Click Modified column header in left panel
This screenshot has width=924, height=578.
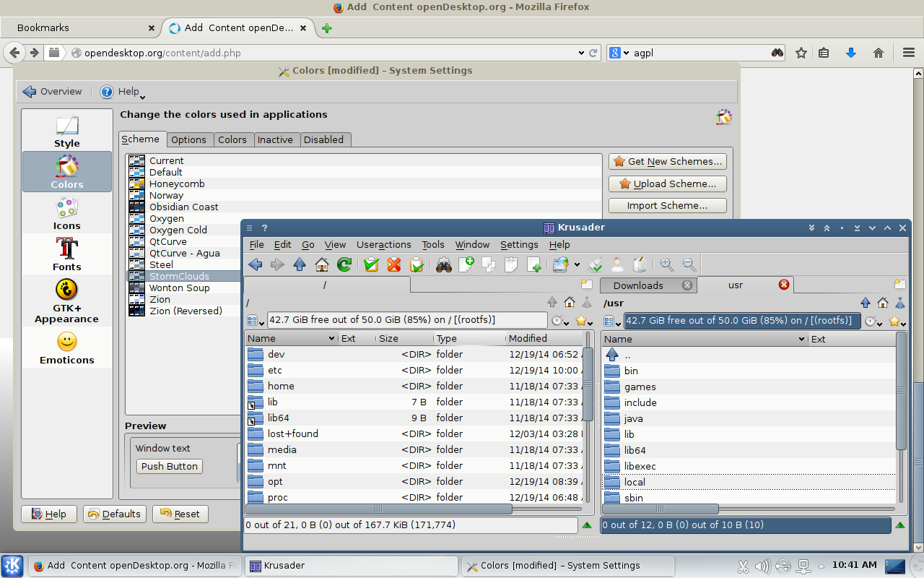tap(544, 338)
